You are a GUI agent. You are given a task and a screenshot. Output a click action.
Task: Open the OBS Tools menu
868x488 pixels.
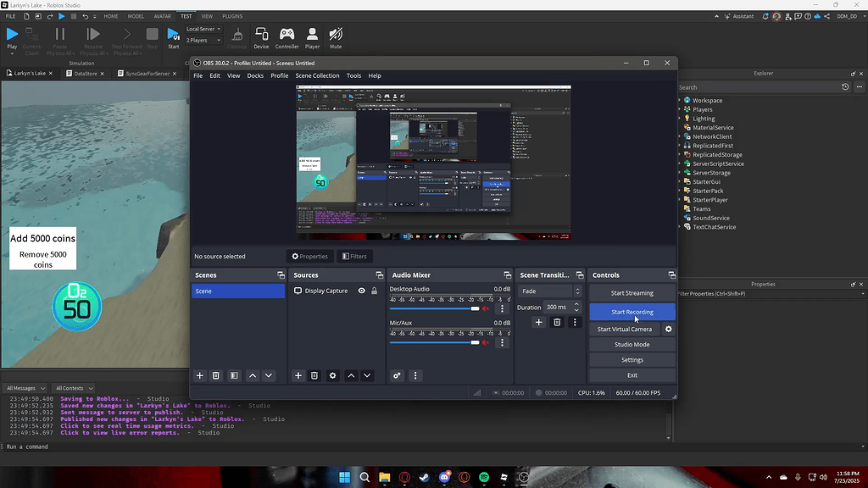coord(353,75)
